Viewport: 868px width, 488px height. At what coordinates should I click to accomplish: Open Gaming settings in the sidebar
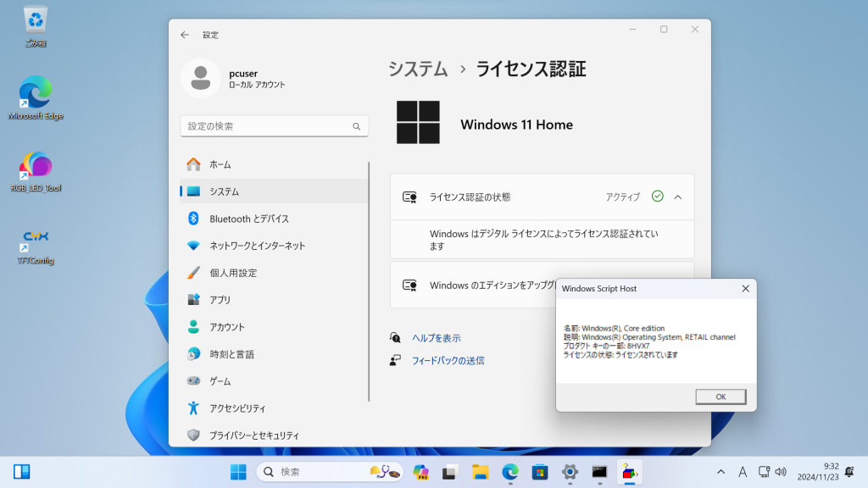[x=274, y=381]
